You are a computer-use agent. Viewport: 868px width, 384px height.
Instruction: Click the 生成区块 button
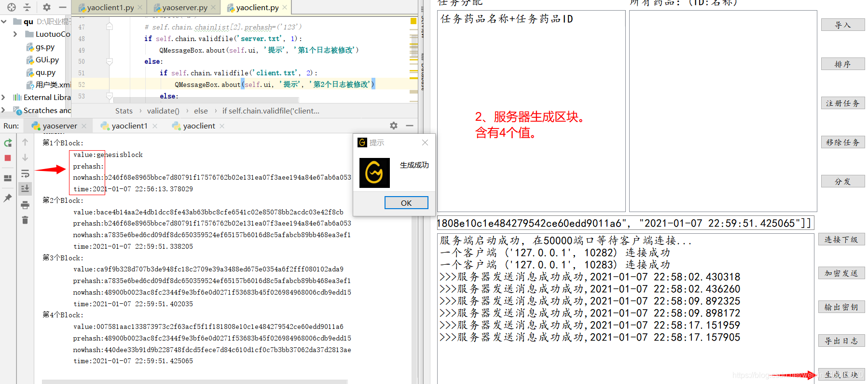pos(841,374)
